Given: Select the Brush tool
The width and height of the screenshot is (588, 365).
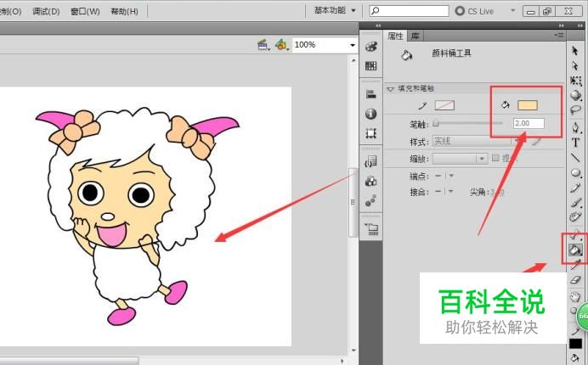Looking at the screenshot, I should pyautogui.click(x=575, y=203).
